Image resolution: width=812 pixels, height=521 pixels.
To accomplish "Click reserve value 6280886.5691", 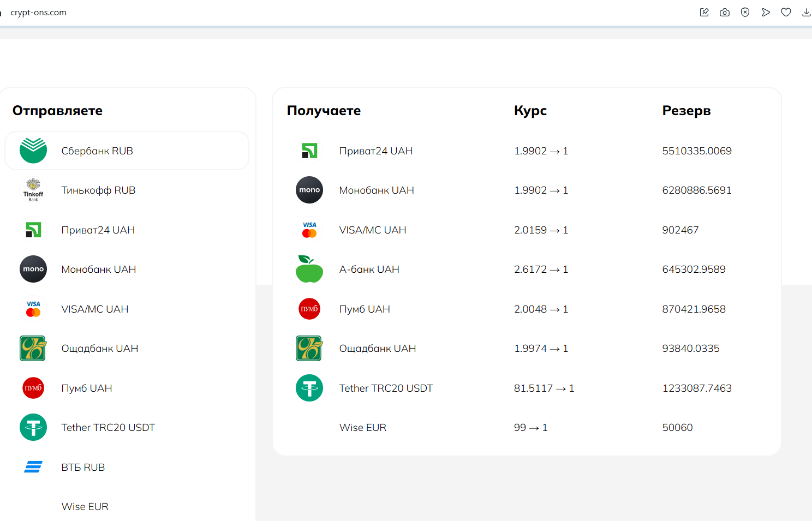I will point(697,190).
